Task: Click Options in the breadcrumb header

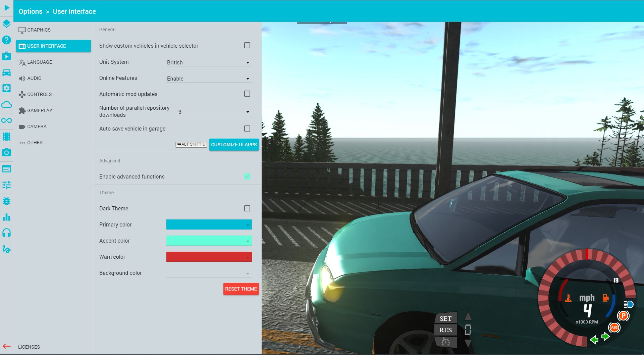Action: pyautogui.click(x=31, y=11)
